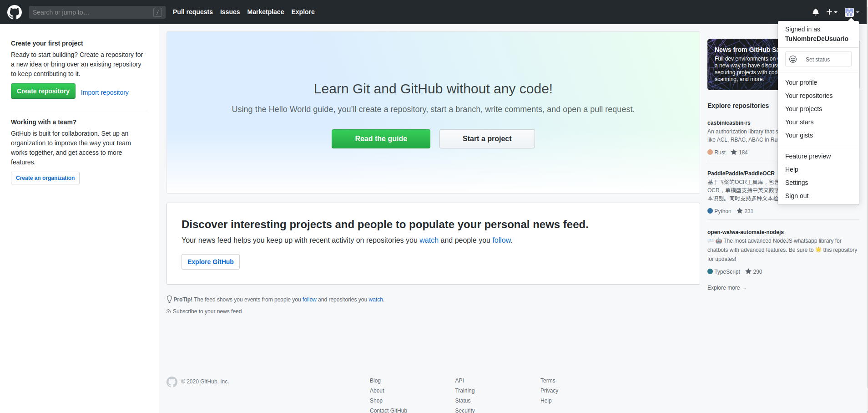The image size is (868, 413).
Task: Open the Privacy footer link
Action: click(x=549, y=391)
